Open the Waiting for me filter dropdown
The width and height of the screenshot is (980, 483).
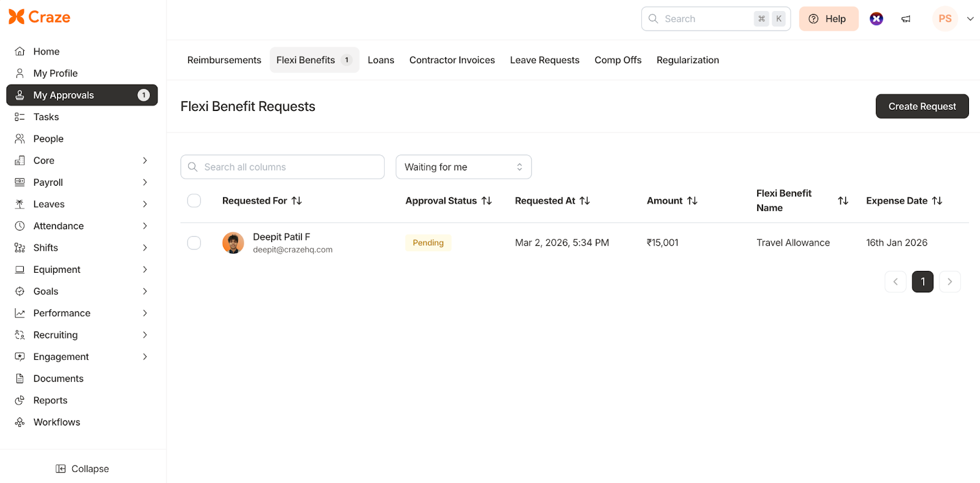[463, 167]
